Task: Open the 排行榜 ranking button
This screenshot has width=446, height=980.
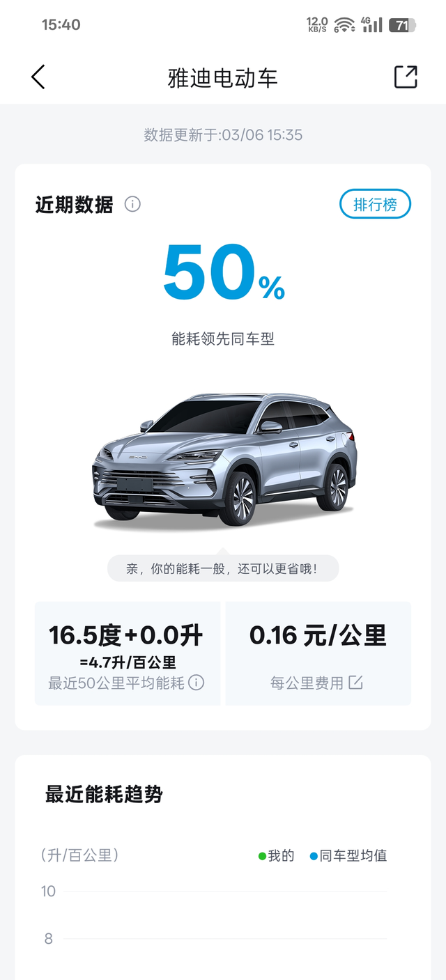Action: point(375,204)
